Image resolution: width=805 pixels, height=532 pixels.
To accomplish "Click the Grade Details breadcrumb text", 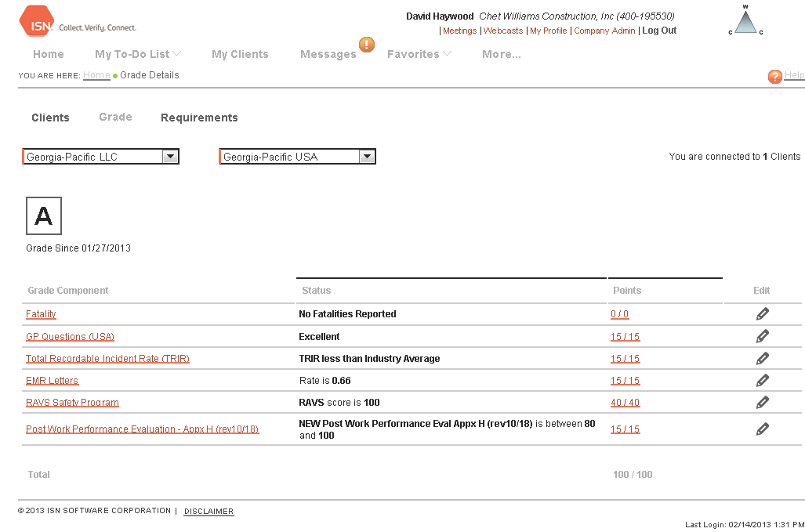I will coord(150,75).
